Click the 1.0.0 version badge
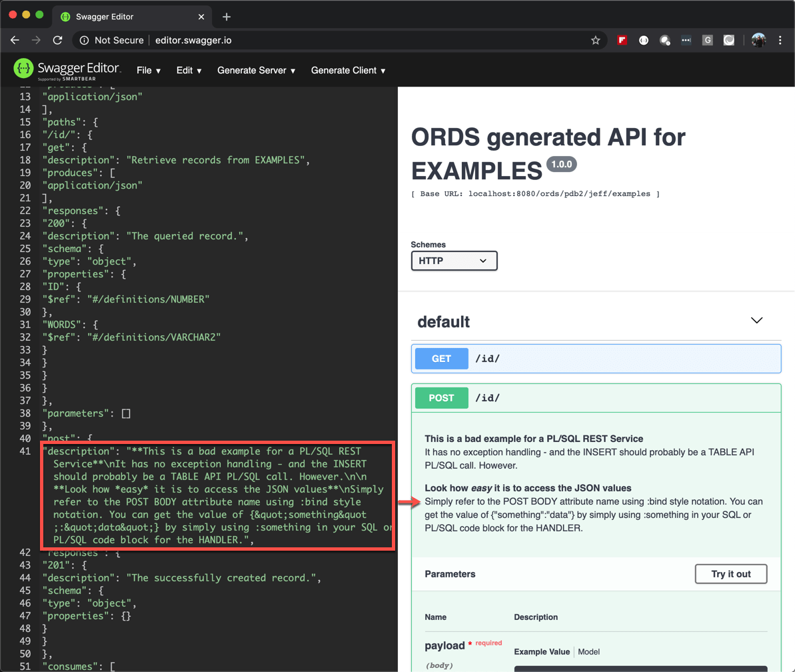The width and height of the screenshot is (795, 672). pyautogui.click(x=561, y=164)
